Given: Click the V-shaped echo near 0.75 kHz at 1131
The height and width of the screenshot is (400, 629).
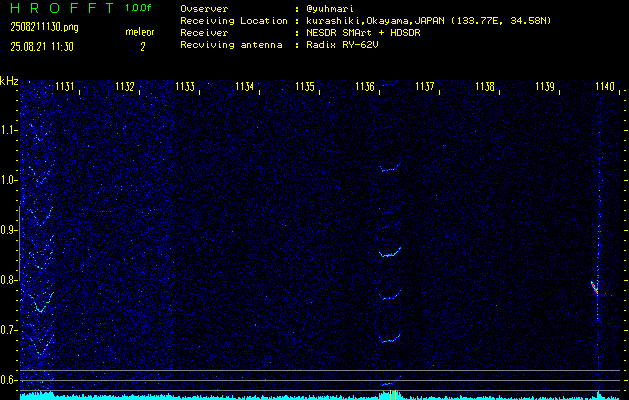Looking at the screenshot, I should click(x=41, y=303).
